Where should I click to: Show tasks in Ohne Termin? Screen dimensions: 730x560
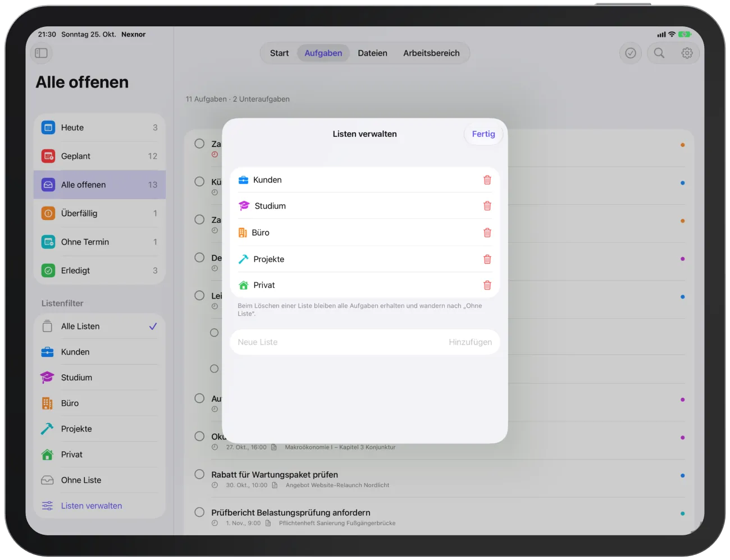pos(99,242)
